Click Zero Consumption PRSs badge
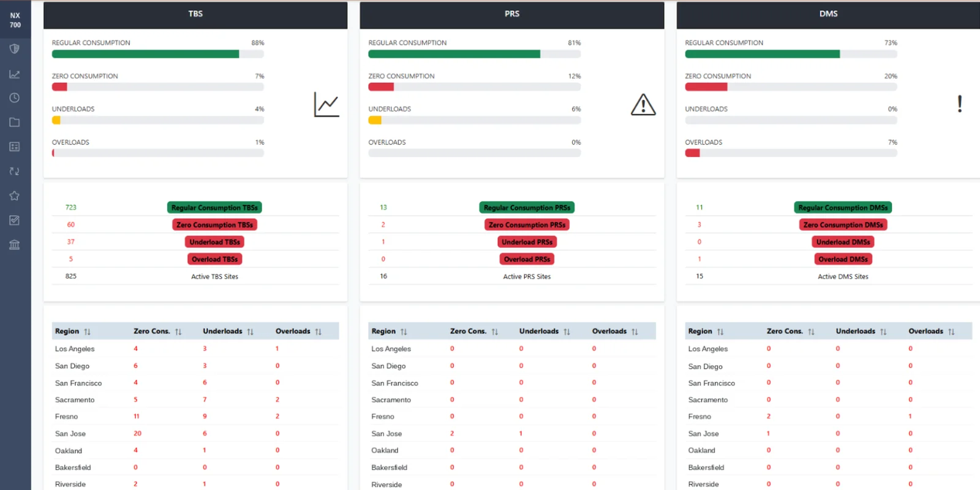The height and width of the screenshot is (490, 980). coord(527,225)
